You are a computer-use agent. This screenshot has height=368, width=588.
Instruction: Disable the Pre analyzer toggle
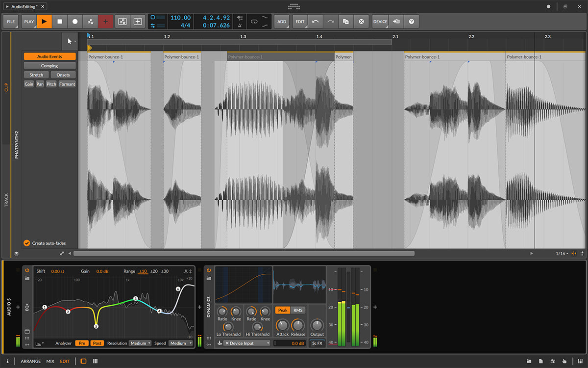tap(82, 343)
